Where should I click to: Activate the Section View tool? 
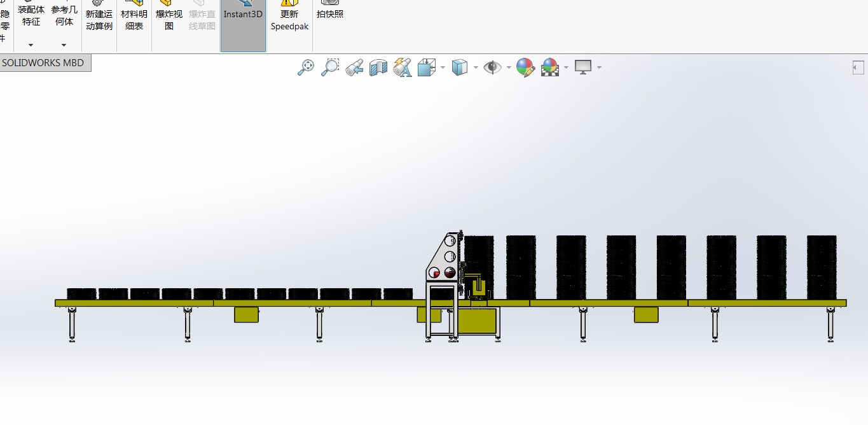[x=378, y=67]
